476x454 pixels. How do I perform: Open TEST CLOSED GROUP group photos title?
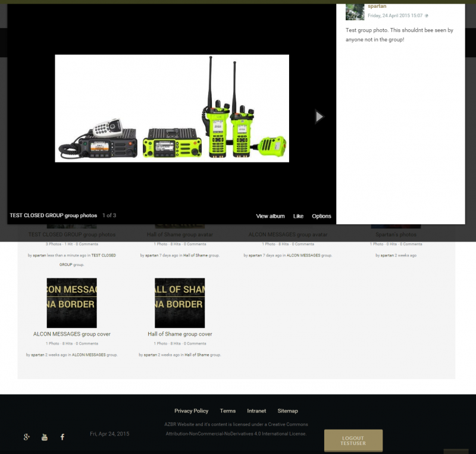(x=54, y=215)
